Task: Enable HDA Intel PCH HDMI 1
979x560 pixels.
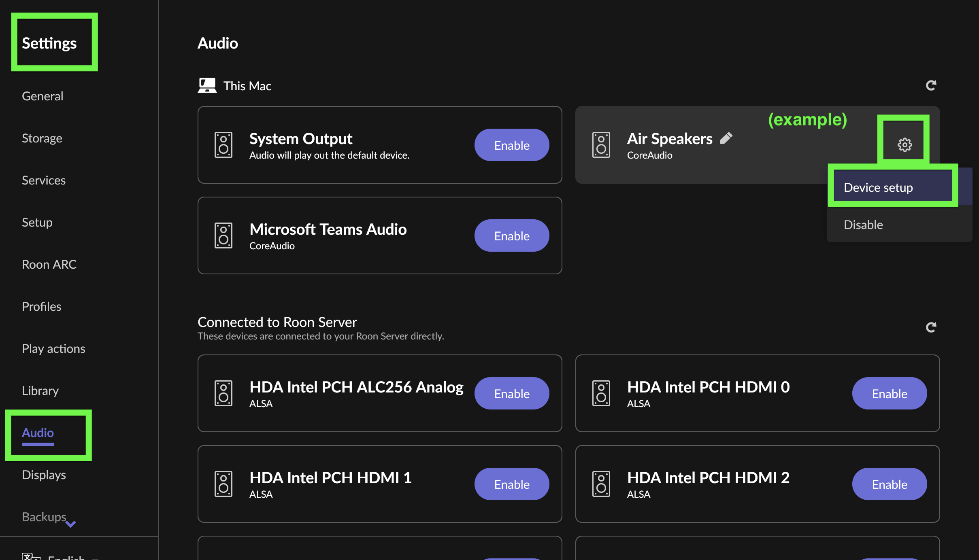Action: (511, 484)
